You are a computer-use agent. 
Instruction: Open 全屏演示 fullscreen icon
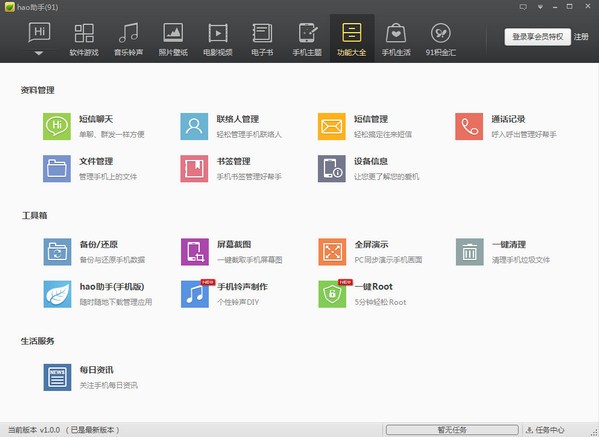coord(332,252)
